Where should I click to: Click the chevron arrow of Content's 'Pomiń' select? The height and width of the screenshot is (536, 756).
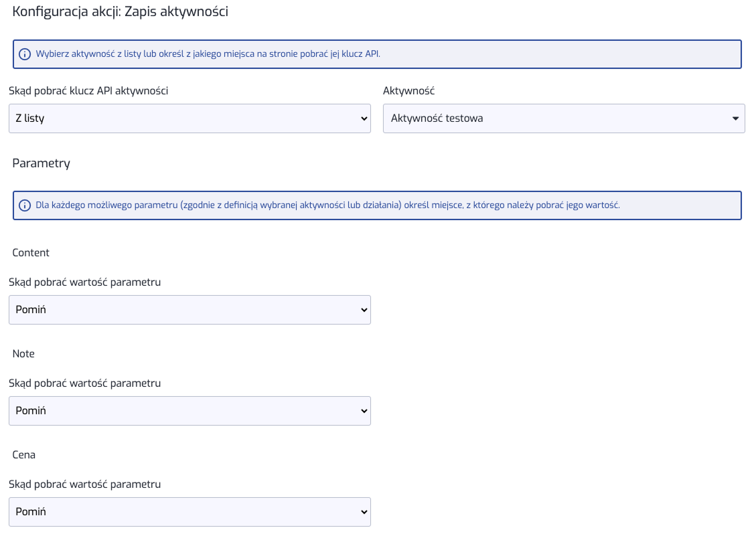pos(364,310)
